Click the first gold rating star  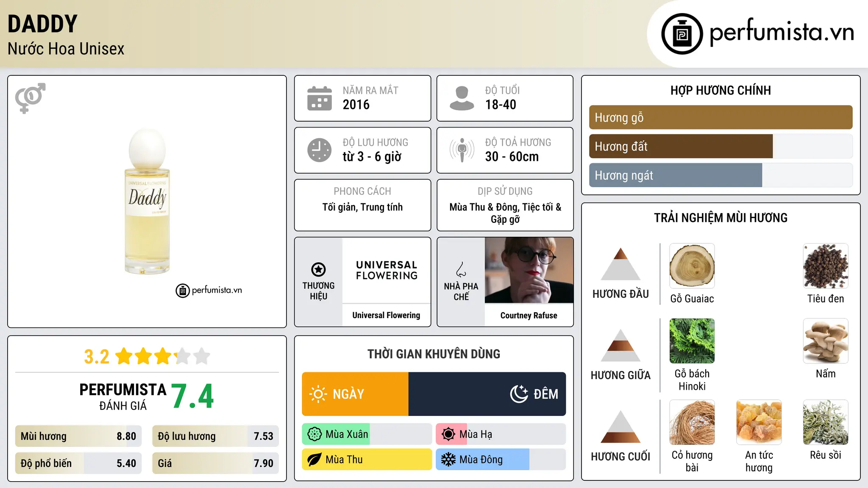pyautogui.click(x=124, y=356)
